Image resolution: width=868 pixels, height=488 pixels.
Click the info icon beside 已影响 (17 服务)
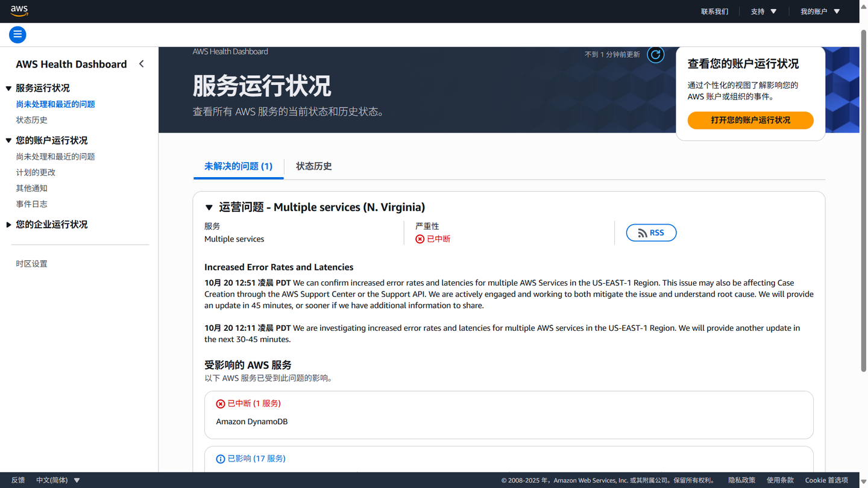pos(221,458)
